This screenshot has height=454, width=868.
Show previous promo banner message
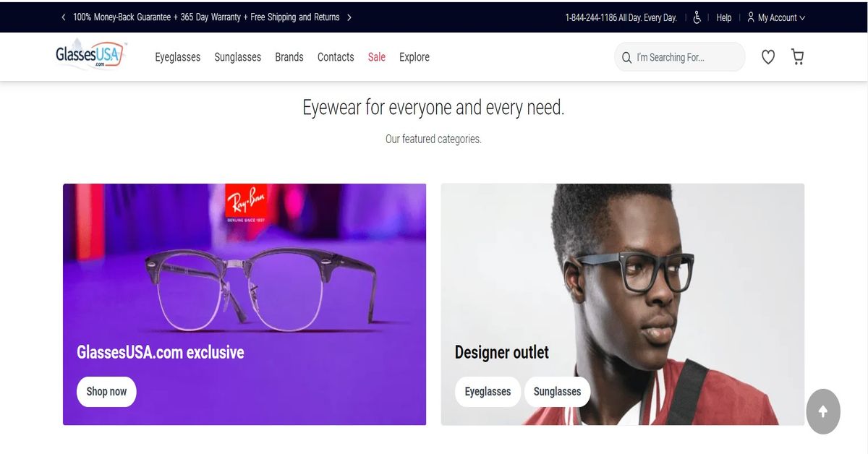click(63, 17)
